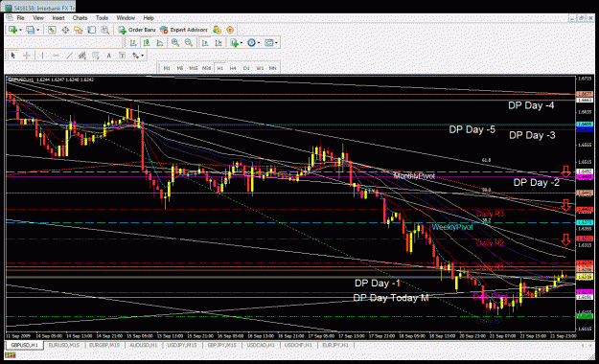Select the Text 'A' drawing tool
This screenshot has width=599, height=364.
109,56
